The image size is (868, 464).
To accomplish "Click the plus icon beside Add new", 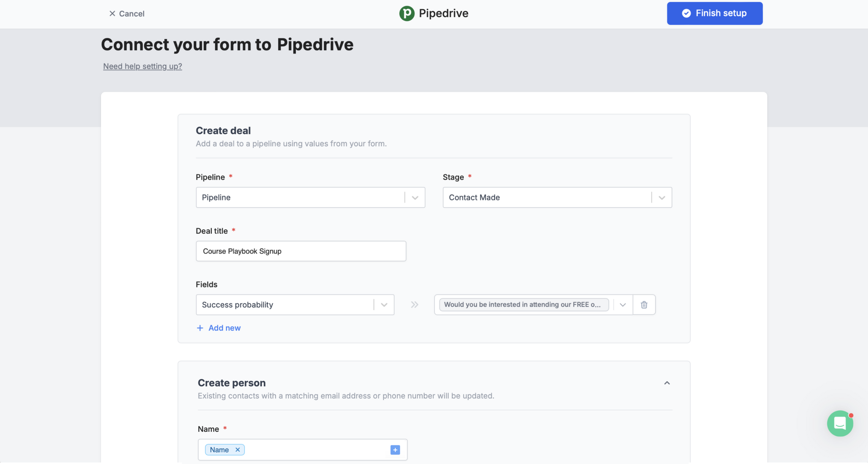I will (200, 328).
